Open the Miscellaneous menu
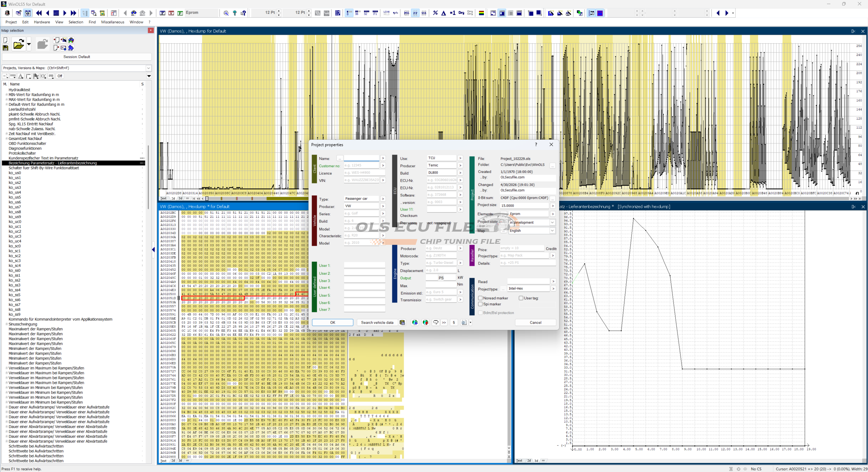Screen dimensions: 868x472 pyautogui.click(x=113, y=22)
